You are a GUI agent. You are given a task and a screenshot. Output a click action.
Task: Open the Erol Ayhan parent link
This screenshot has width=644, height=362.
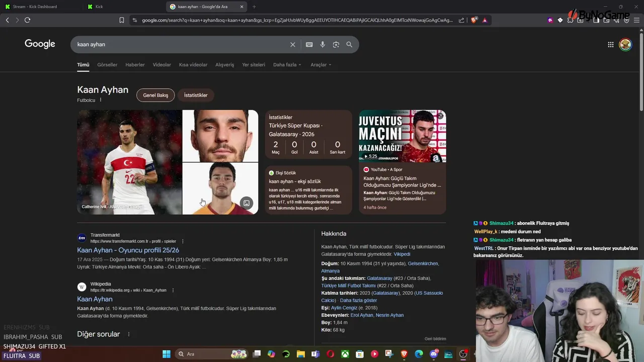362,315
